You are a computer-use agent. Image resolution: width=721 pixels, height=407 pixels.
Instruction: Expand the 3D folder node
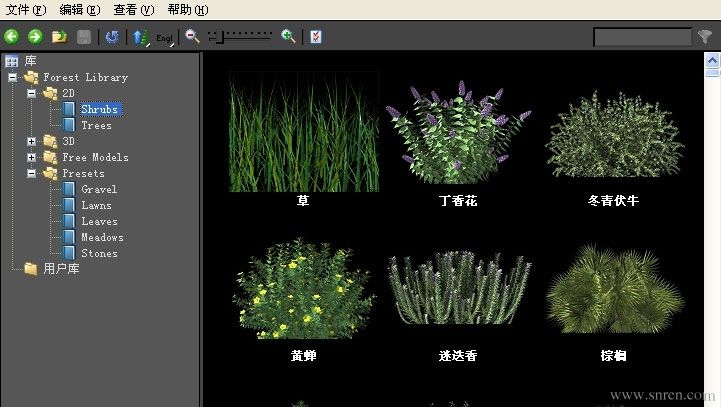point(31,141)
